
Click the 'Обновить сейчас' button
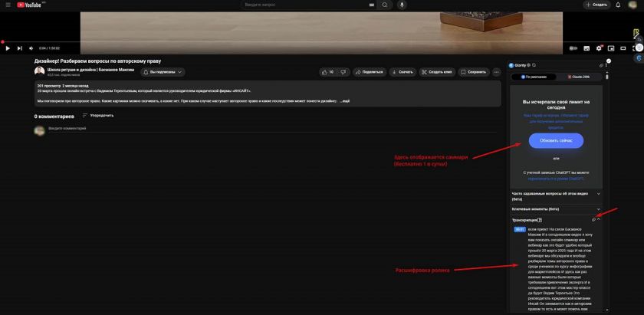[x=556, y=141]
